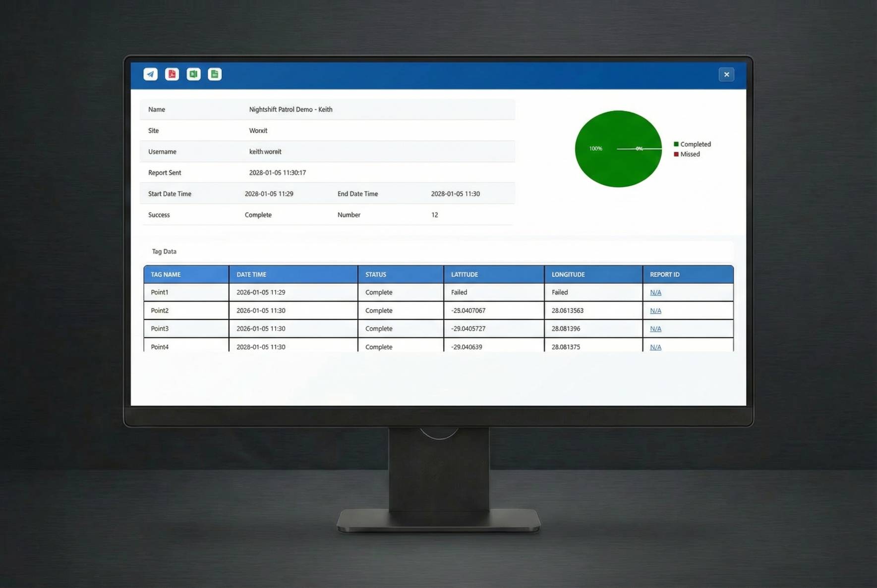Click the LONGITUDE column header
The height and width of the screenshot is (588, 877).
[x=568, y=274]
